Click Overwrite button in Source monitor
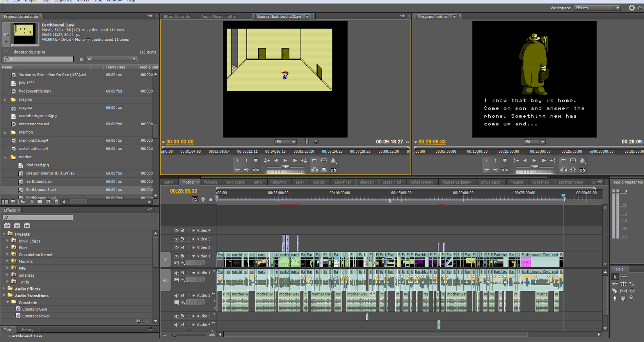Screen dimensions: 644x342 click(x=324, y=170)
